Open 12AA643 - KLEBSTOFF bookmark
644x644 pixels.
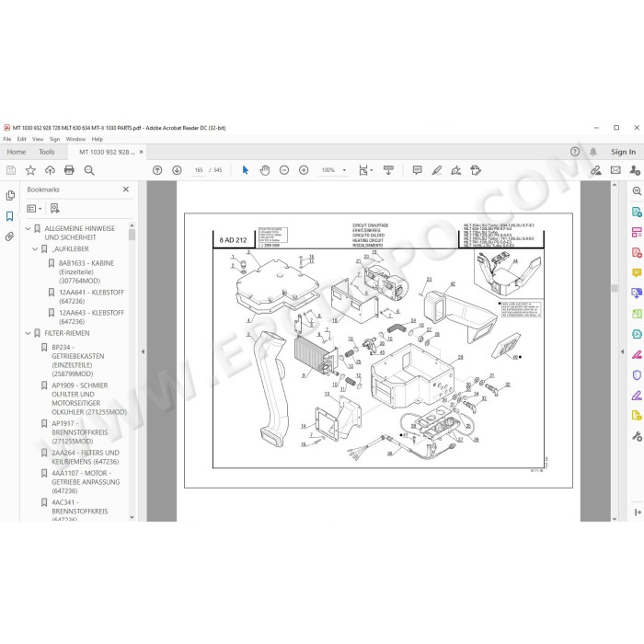click(91, 317)
